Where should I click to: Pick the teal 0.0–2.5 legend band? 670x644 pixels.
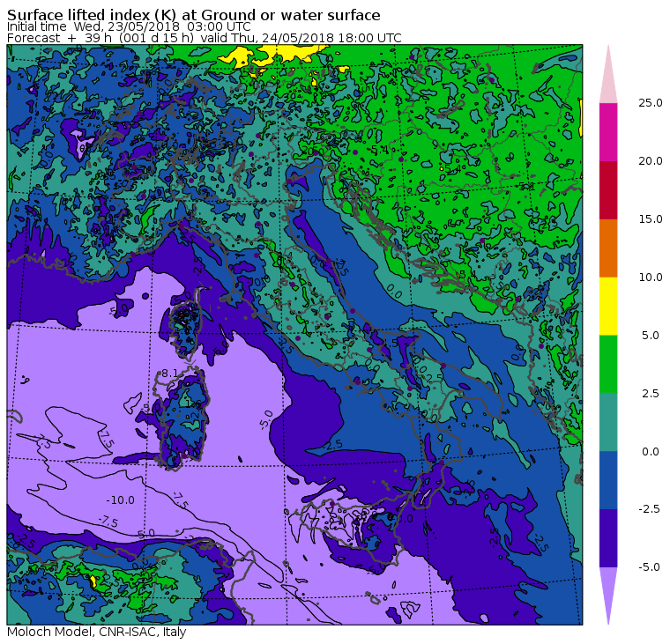(x=608, y=422)
